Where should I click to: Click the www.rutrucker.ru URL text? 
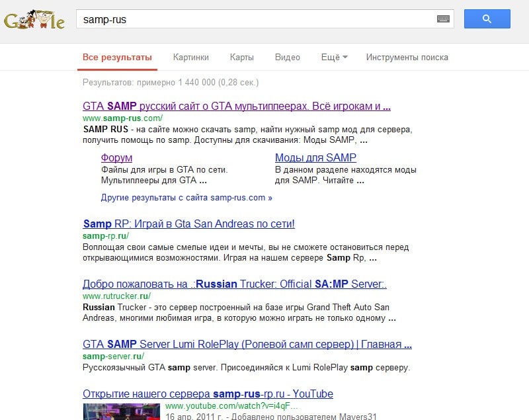pyautogui.click(x=116, y=296)
